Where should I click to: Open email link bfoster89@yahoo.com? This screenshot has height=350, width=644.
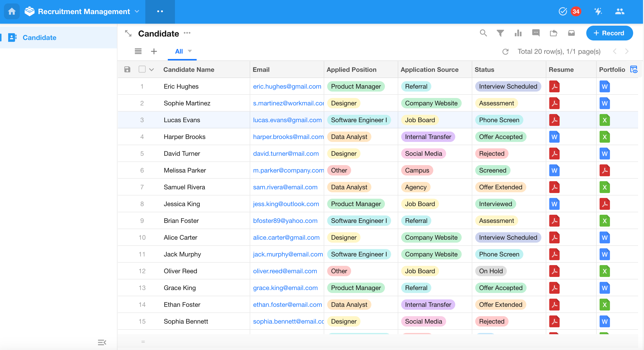285,221
